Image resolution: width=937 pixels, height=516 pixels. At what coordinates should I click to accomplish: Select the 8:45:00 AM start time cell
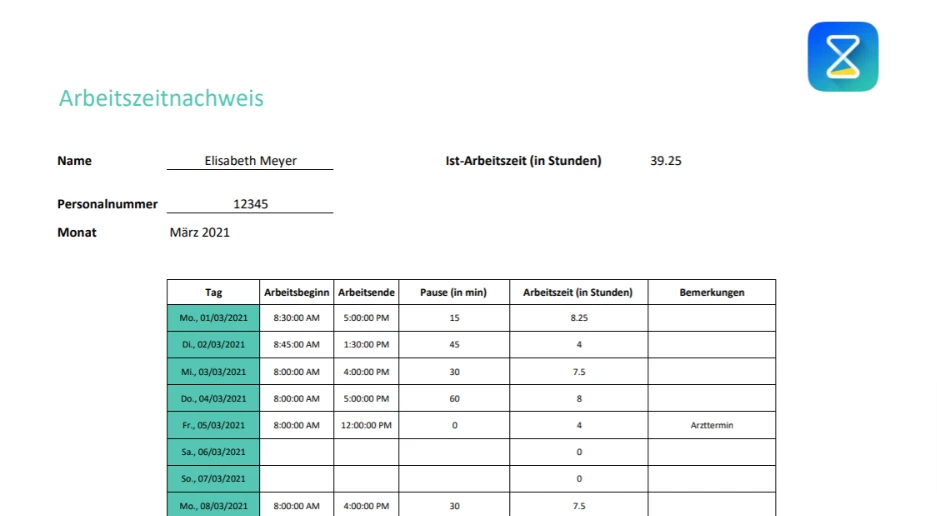pos(296,344)
